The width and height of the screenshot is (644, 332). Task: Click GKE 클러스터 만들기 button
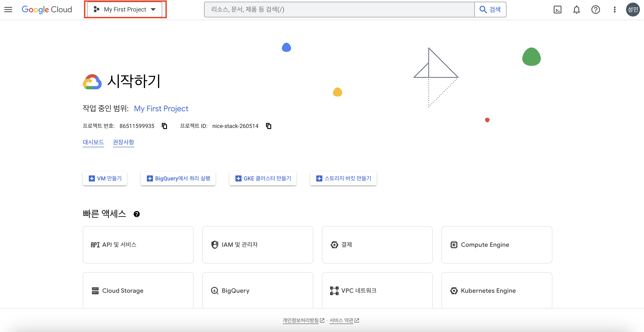tap(263, 178)
